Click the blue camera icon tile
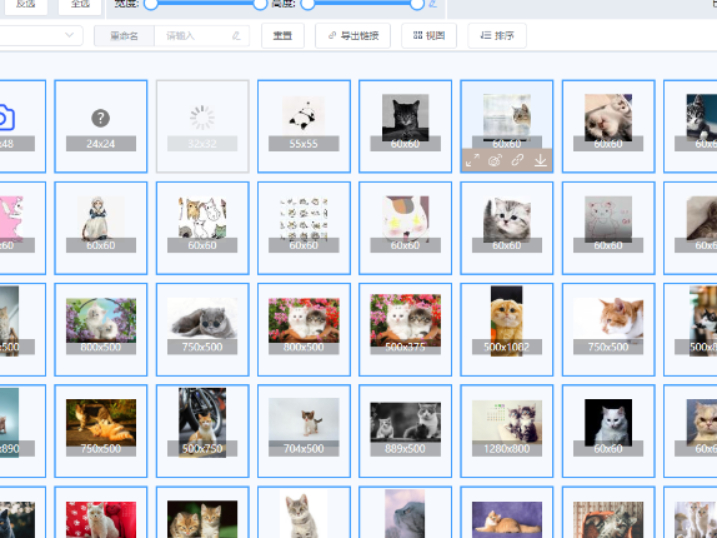The image size is (717, 538). pyautogui.click(x=22, y=127)
